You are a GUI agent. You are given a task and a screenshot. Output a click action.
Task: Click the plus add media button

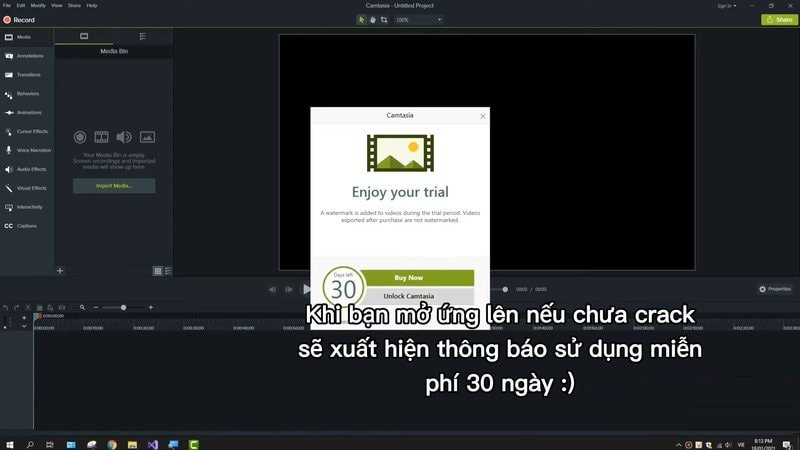(60, 271)
